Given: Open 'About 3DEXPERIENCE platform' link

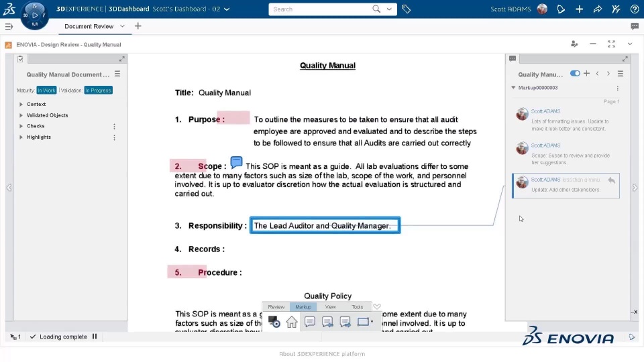Looking at the screenshot, I should (322, 354).
